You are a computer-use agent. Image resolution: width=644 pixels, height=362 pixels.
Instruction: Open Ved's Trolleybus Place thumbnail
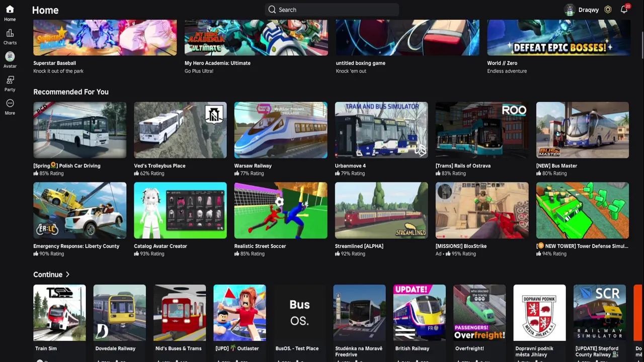pos(180,130)
